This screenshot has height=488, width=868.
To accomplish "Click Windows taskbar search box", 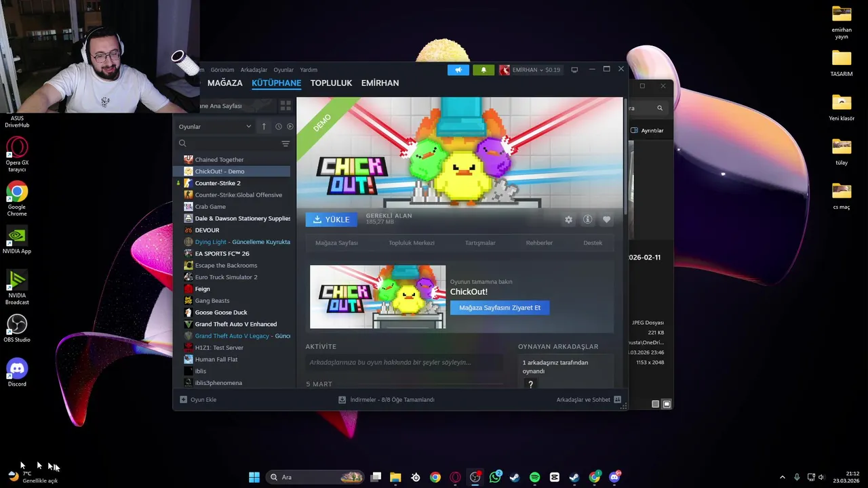I will (x=315, y=477).
